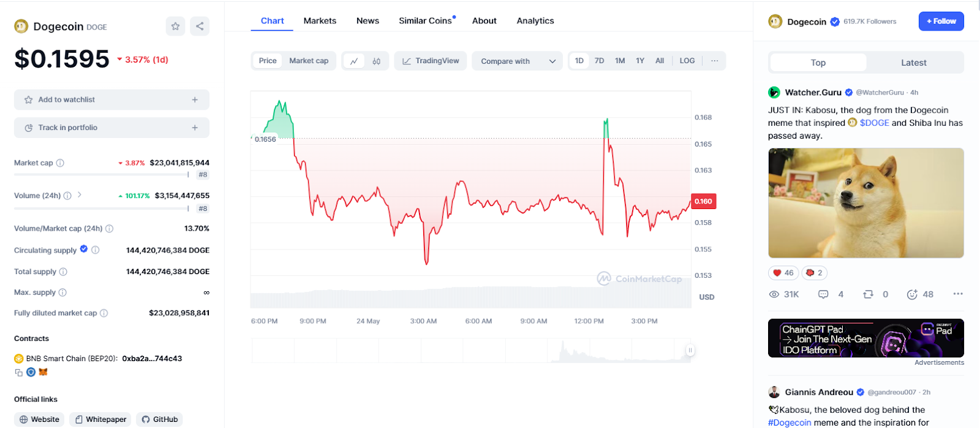This screenshot has height=428, width=980.
Task: Click the Circulating supply info icon
Action: (96, 250)
